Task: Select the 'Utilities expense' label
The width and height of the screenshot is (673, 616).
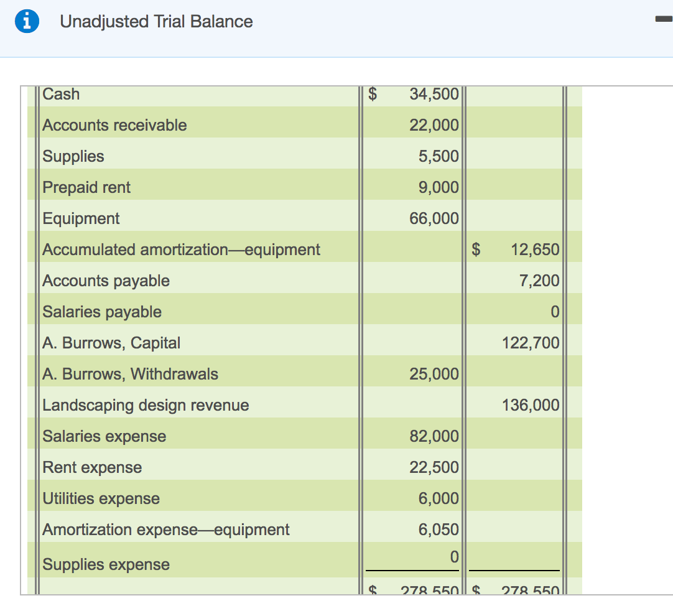Action: pyautogui.click(x=101, y=499)
